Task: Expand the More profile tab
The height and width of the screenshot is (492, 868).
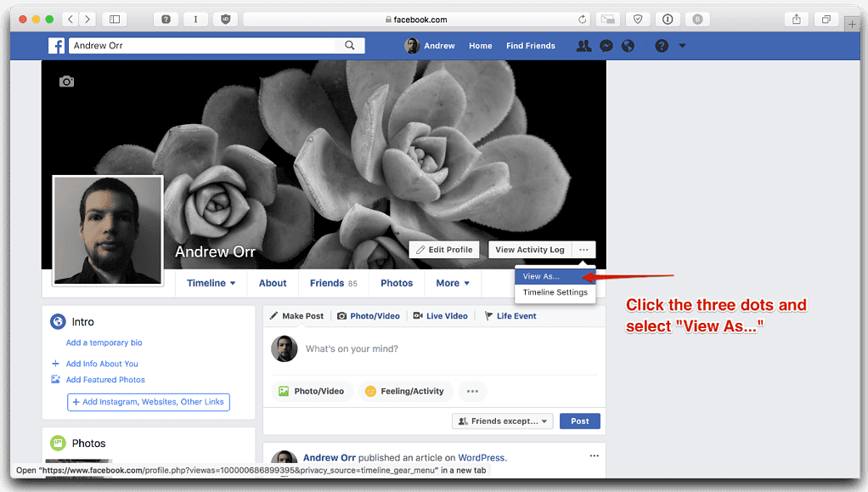Action: click(x=453, y=283)
